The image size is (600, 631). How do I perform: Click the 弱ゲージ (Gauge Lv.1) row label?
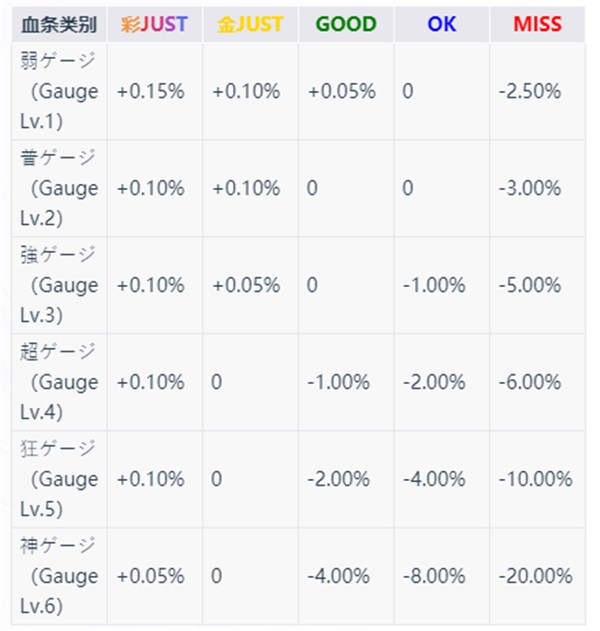[59, 91]
